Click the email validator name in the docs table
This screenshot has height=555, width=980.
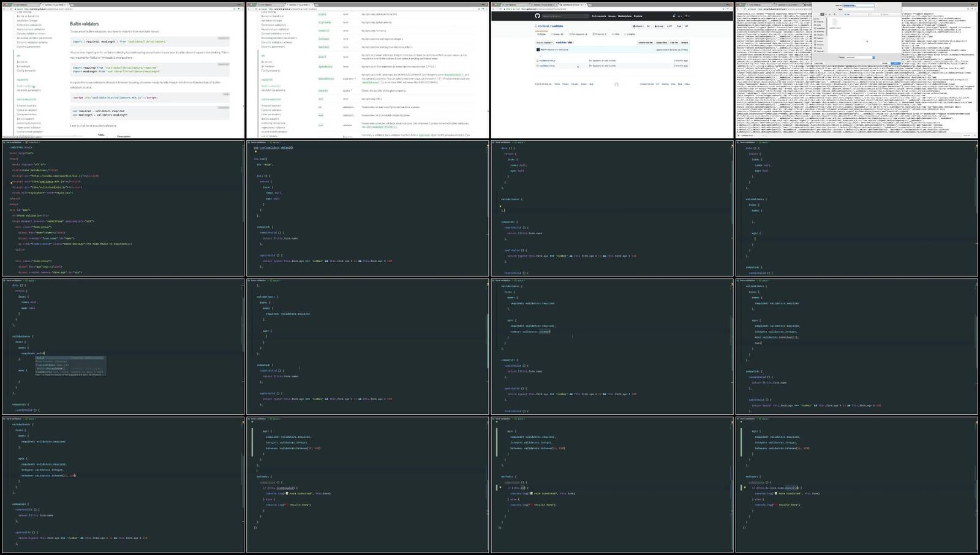click(322, 57)
